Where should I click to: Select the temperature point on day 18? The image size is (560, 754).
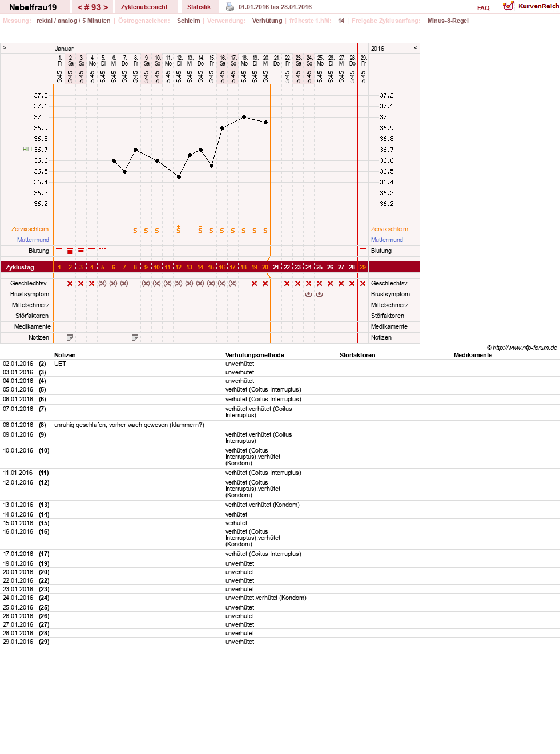tap(244, 118)
